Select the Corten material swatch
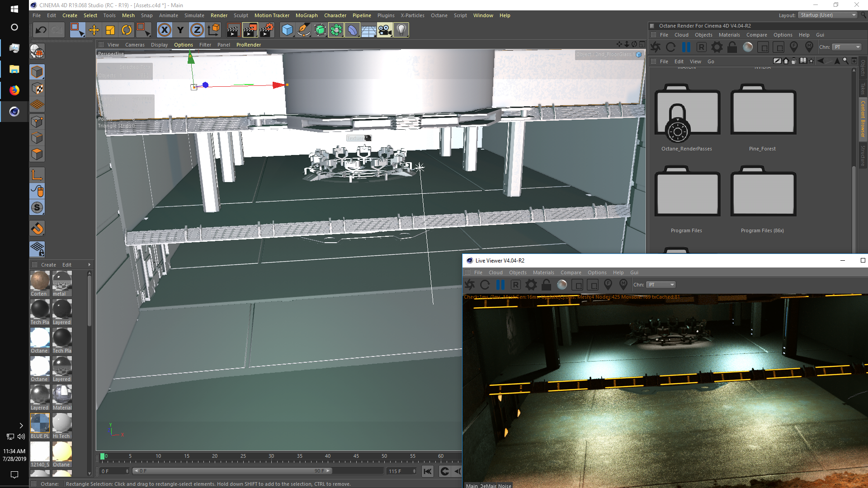The height and width of the screenshot is (488, 868). pos(40,281)
